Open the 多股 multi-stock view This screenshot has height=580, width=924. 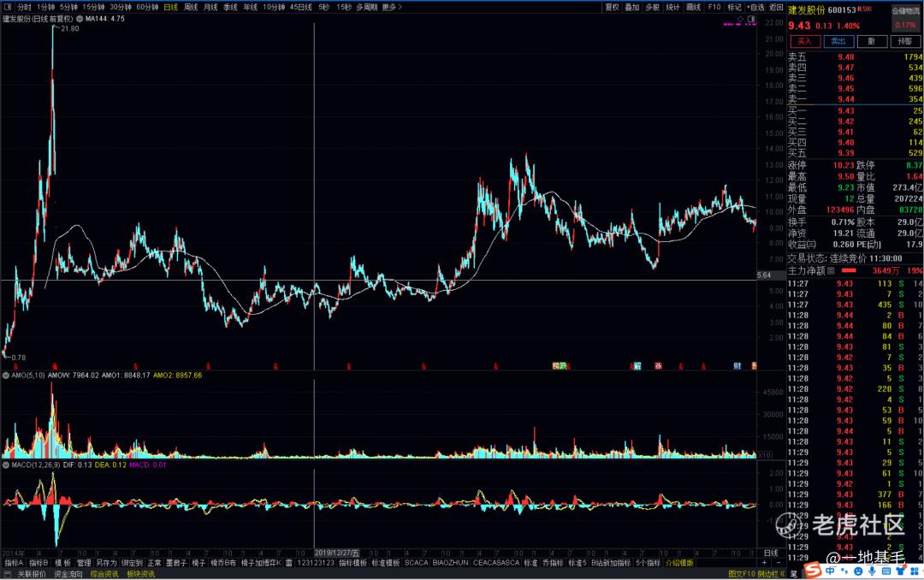click(x=652, y=7)
